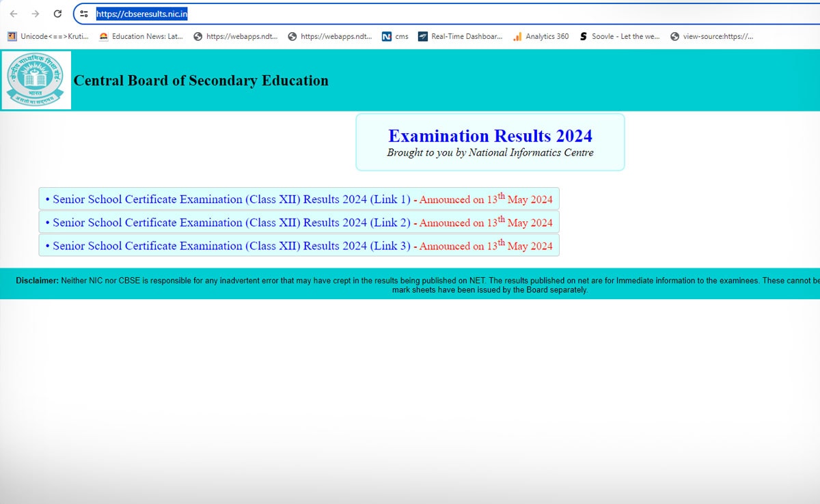
Task: Click the Soovle S favicon
Action: (583, 36)
